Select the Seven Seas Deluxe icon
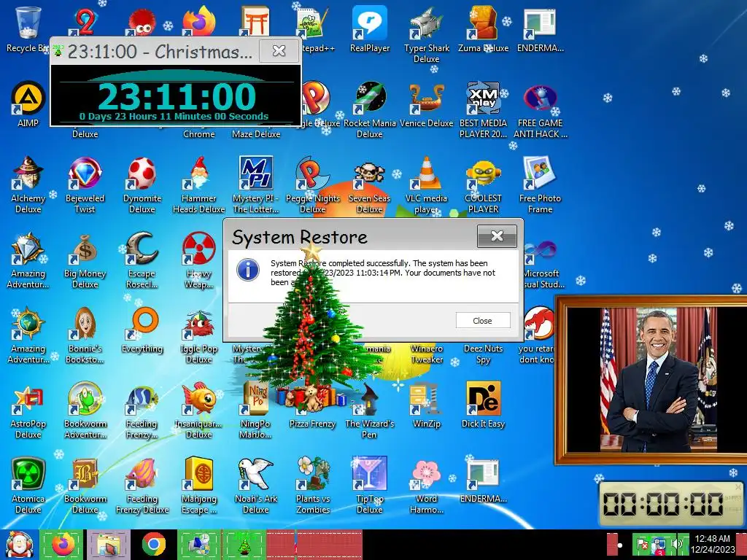747x560 pixels. pyautogui.click(x=370, y=184)
